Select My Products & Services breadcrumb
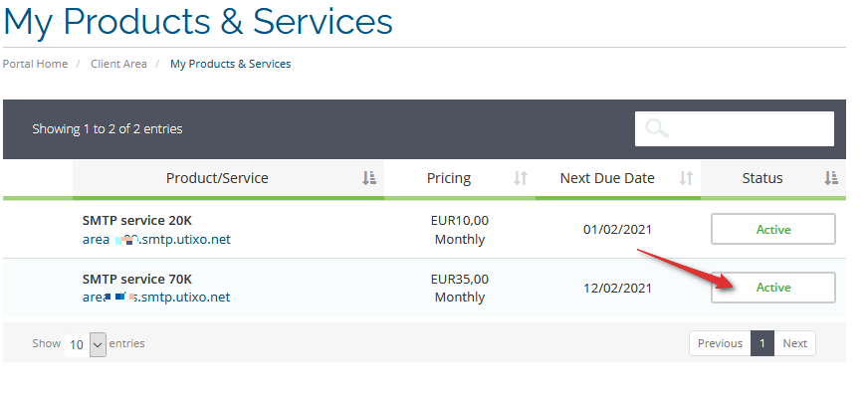The height and width of the screenshot is (401, 868). click(230, 64)
